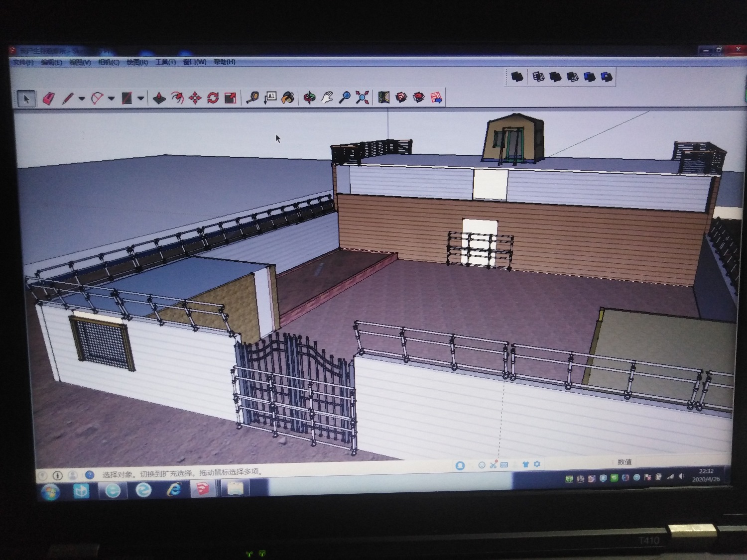The image size is (747, 560).
Task: Open the input method settings gear
Action: (x=537, y=464)
